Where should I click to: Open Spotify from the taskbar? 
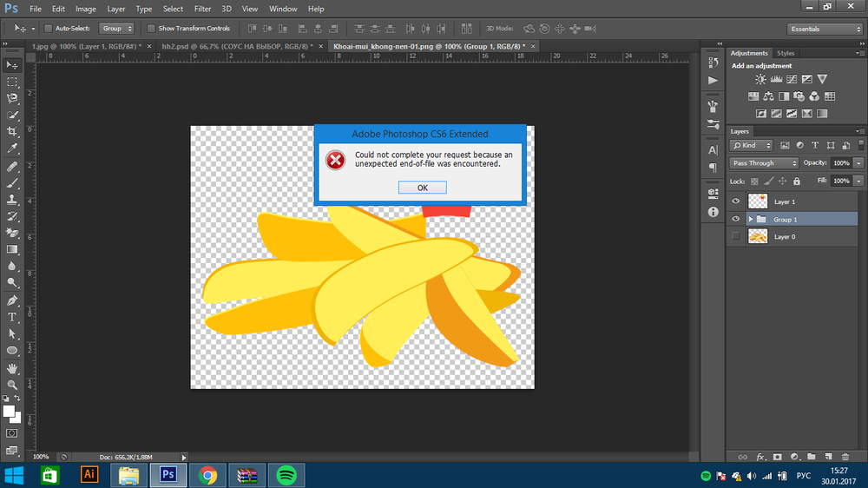point(286,475)
